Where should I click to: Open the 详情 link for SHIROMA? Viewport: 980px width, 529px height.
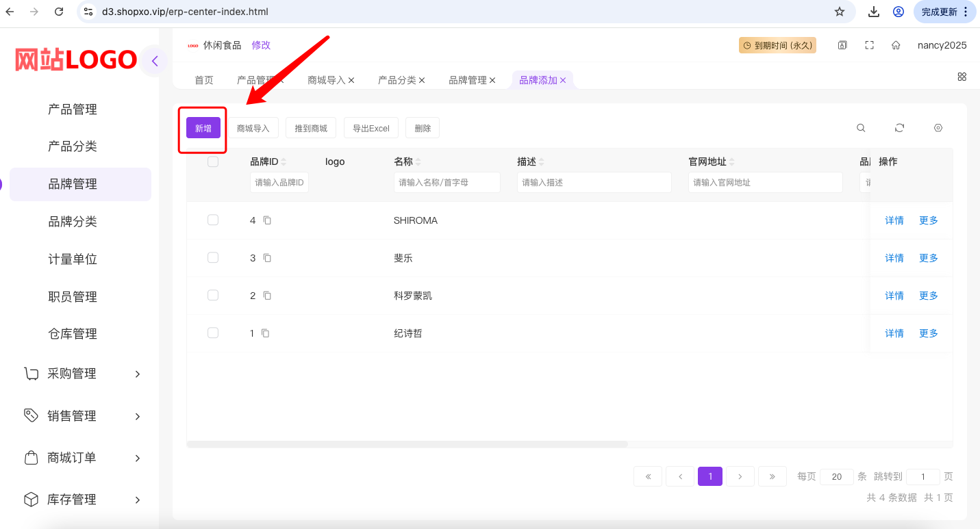pyautogui.click(x=894, y=220)
